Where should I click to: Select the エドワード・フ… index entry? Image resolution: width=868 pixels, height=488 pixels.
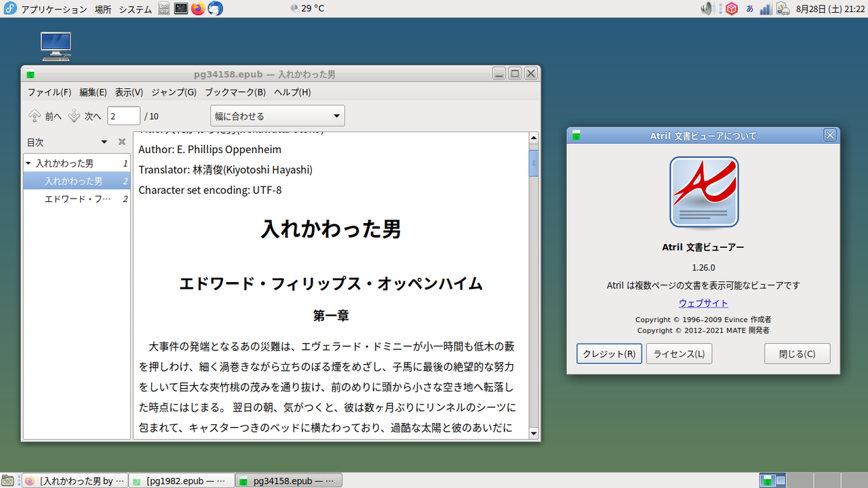pyautogui.click(x=77, y=199)
